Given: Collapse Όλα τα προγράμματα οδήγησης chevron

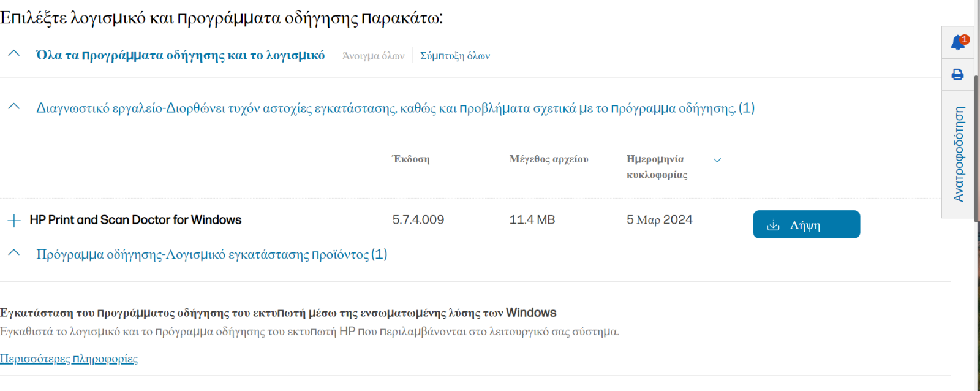Looking at the screenshot, I should 14,53.
